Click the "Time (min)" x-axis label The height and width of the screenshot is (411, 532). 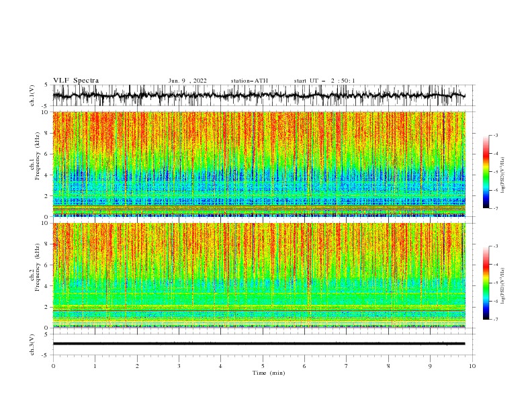tap(269, 373)
